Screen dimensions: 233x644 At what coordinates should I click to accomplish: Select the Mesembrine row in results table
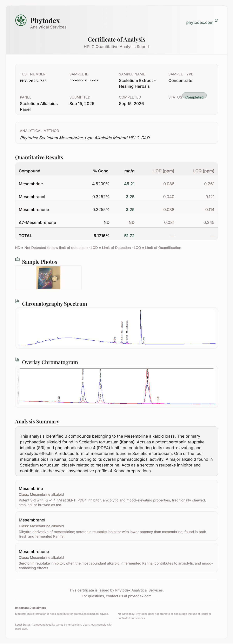coord(117,184)
